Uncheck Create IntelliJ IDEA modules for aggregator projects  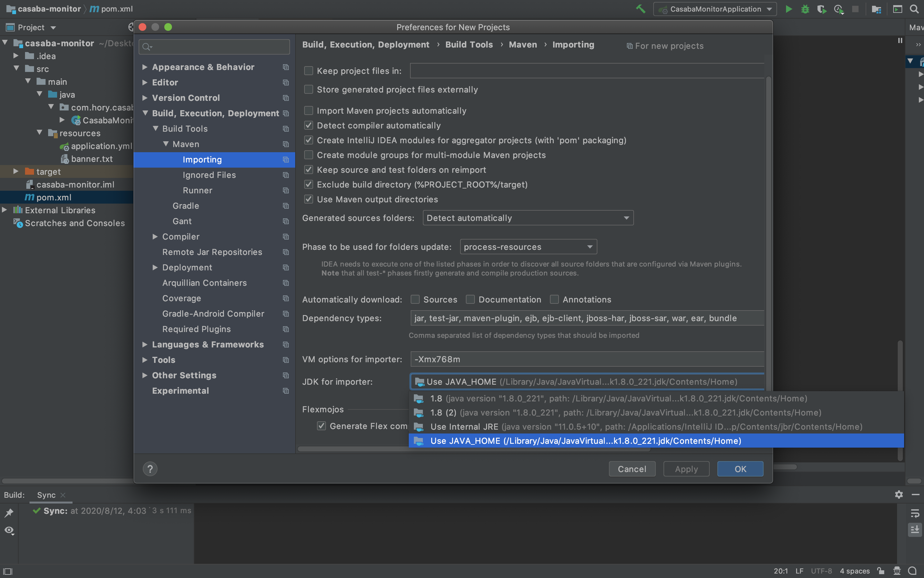[309, 140]
